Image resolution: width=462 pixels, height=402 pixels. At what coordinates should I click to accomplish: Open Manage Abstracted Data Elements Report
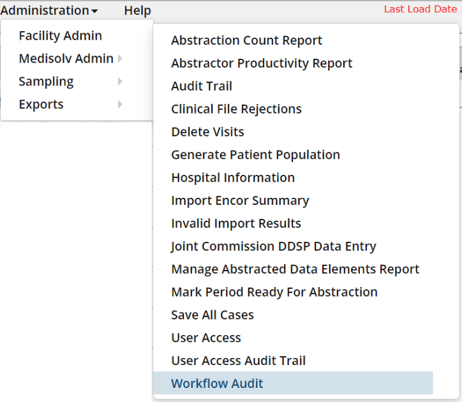click(x=295, y=269)
